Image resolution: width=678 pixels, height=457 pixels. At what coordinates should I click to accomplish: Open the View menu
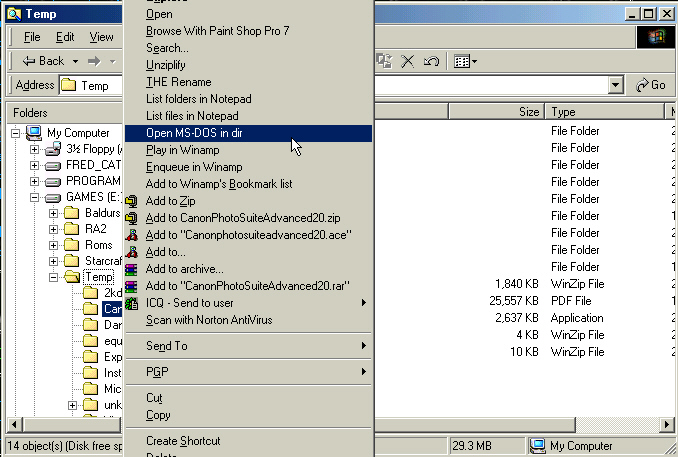coord(101,37)
